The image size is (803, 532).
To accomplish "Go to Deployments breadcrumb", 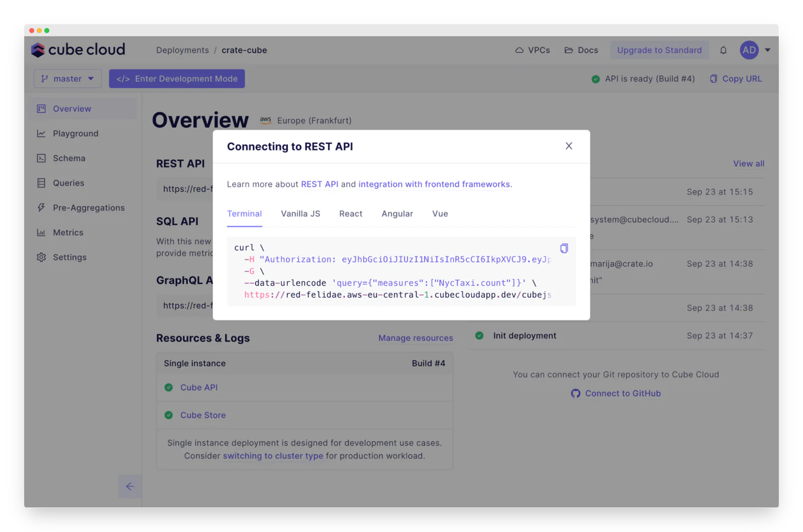I will [182, 50].
